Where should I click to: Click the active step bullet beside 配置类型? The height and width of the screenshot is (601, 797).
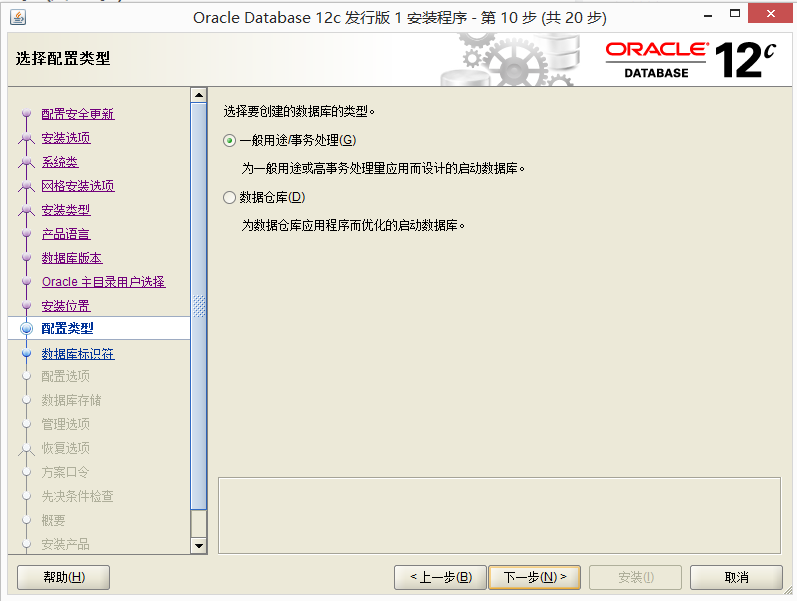coord(26,328)
